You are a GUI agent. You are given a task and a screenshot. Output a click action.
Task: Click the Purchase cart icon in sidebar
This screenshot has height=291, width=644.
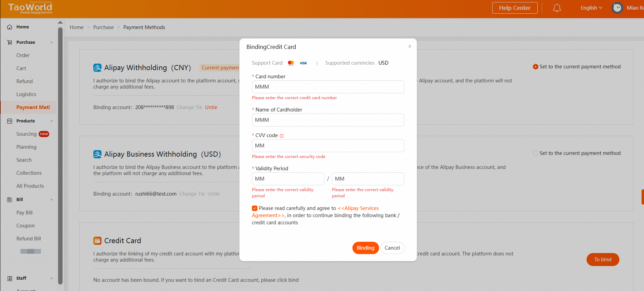10,42
